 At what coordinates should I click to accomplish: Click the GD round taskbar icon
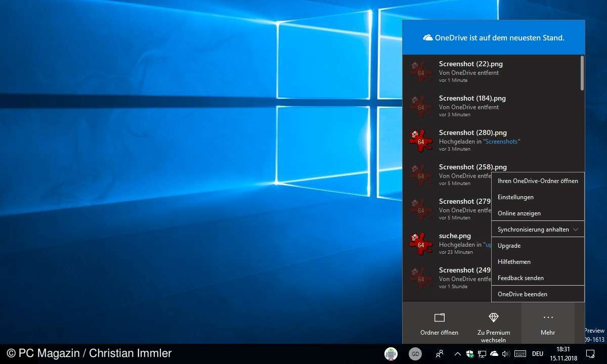click(415, 354)
